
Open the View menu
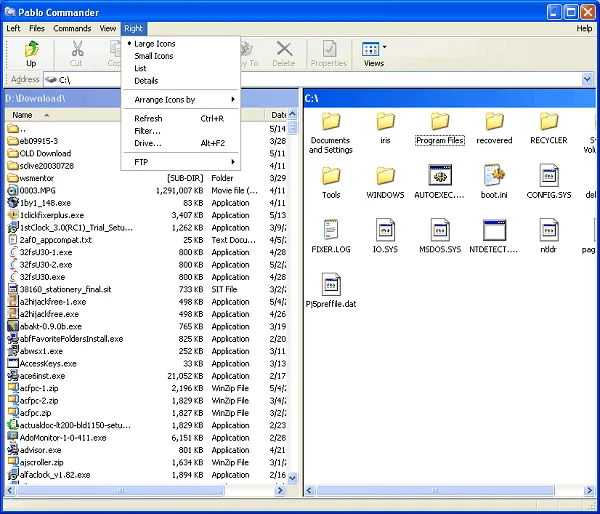click(x=108, y=28)
